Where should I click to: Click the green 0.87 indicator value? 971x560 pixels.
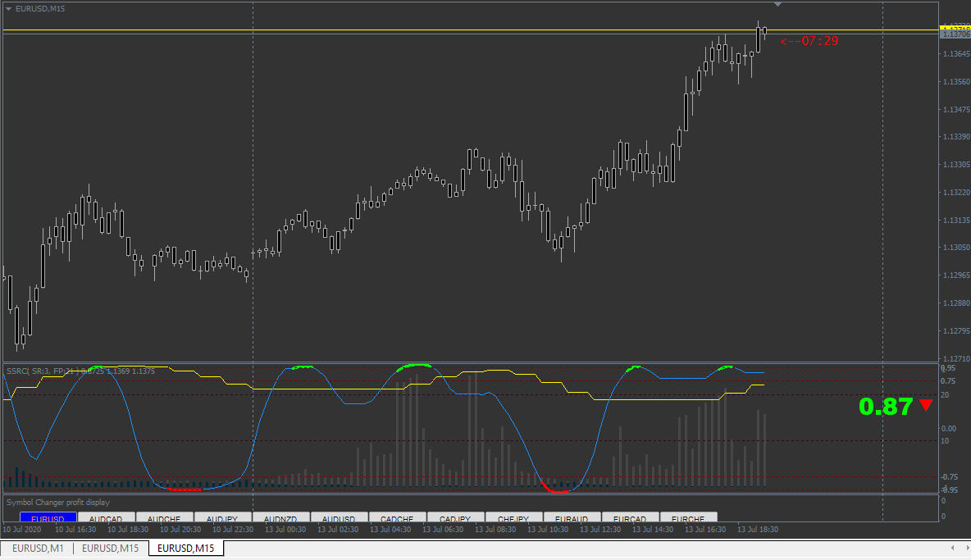(x=886, y=407)
